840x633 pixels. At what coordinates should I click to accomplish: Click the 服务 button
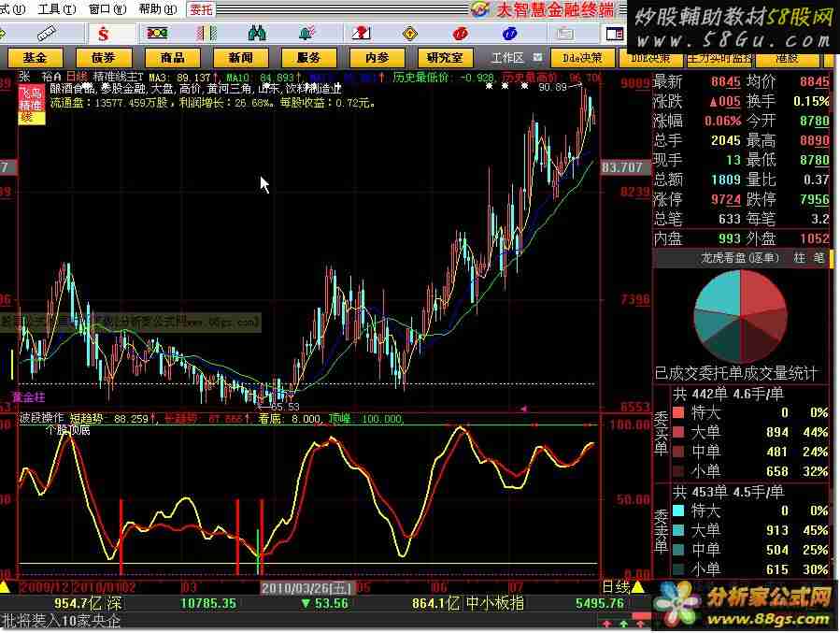pyautogui.click(x=308, y=57)
